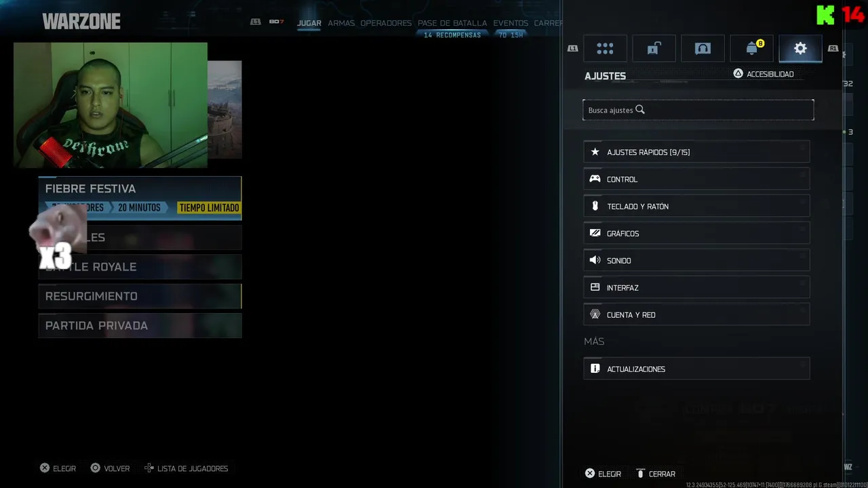Click the 20 Minutos label
The image size is (868, 488).
coord(139,207)
